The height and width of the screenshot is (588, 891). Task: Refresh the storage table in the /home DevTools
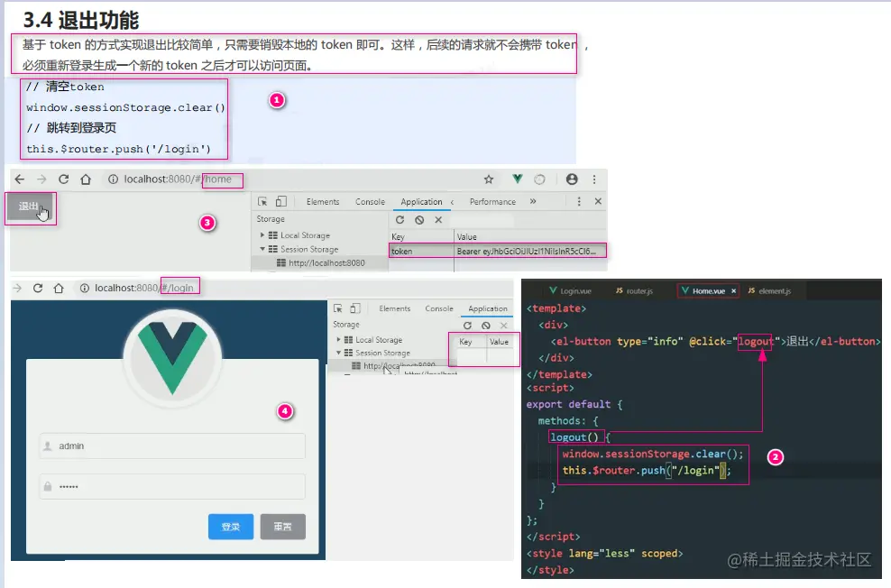click(x=400, y=219)
